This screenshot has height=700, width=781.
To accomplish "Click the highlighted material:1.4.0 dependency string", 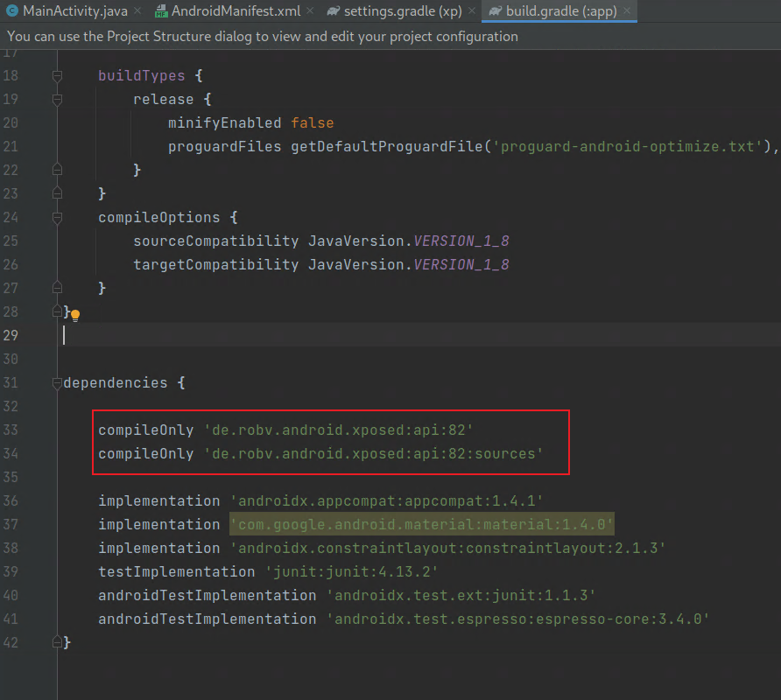I will click(422, 524).
